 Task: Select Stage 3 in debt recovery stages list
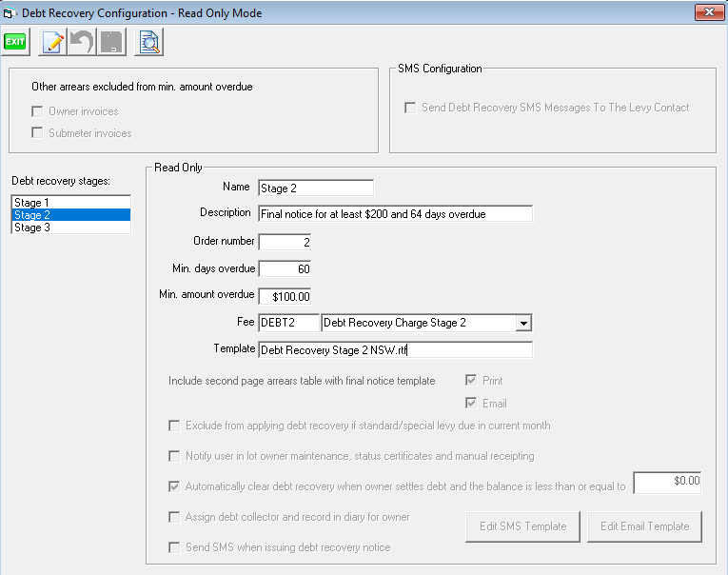pyautogui.click(x=71, y=228)
